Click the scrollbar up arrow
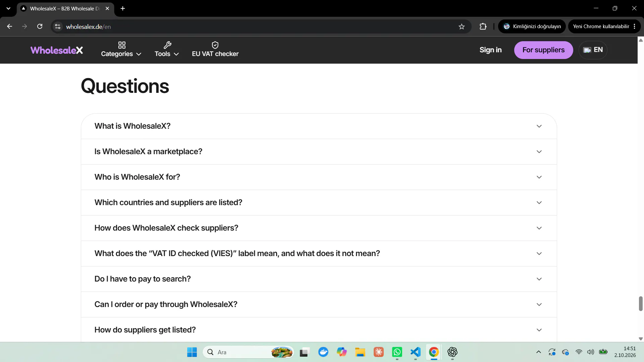The height and width of the screenshot is (362, 644). coord(641,40)
